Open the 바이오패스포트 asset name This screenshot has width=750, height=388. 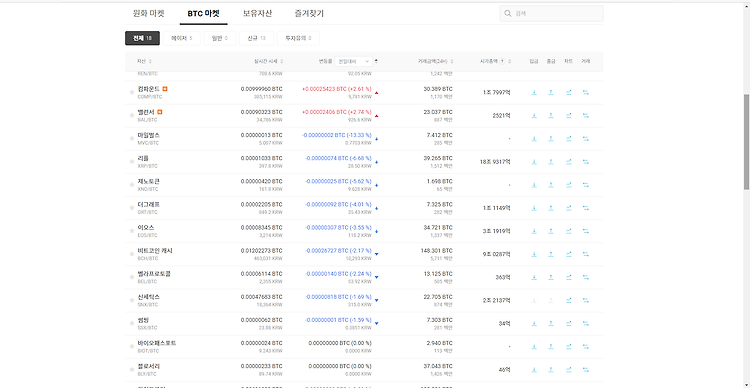pos(157,343)
